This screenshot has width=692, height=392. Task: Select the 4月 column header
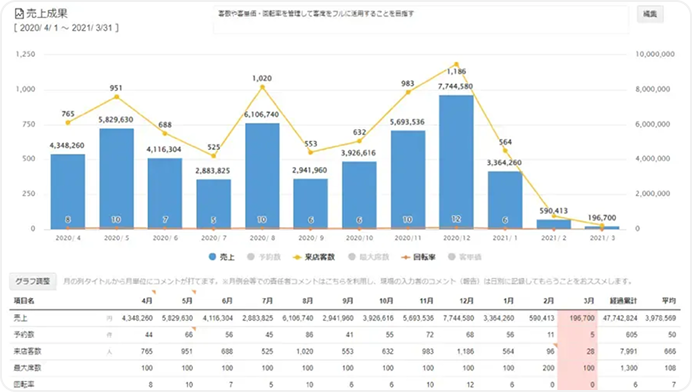[147, 301]
